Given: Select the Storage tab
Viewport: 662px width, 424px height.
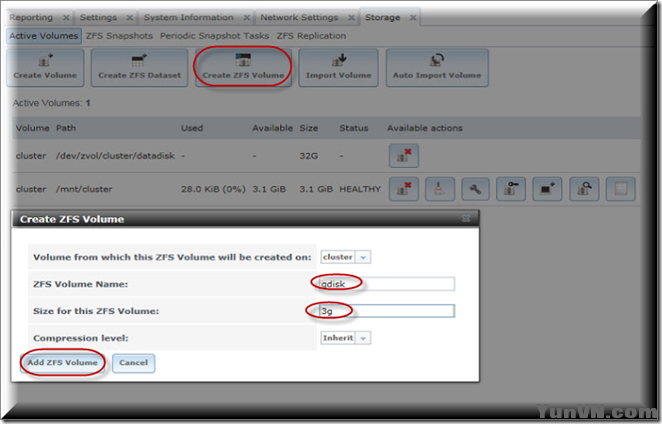Looking at the screenshot, I should point(383,17).
